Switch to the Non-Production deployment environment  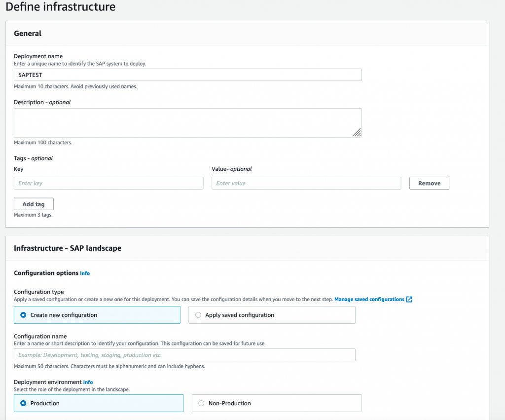click(201, 403)
